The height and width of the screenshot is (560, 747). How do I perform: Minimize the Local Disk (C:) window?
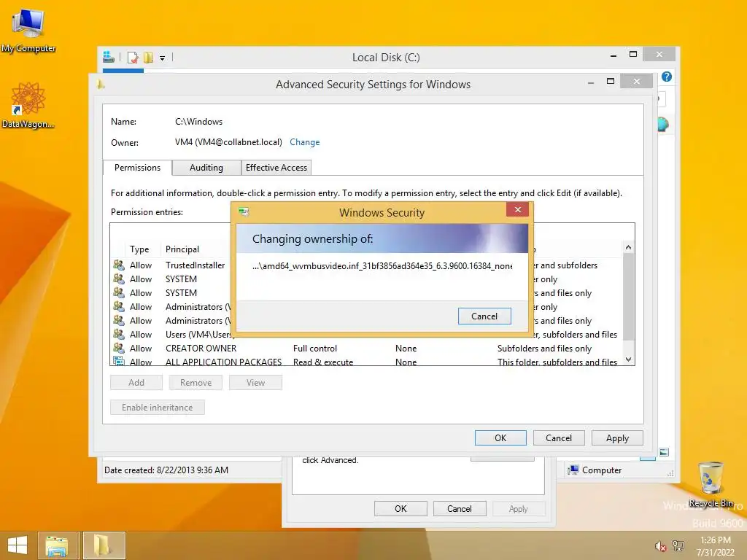[614, 55]
